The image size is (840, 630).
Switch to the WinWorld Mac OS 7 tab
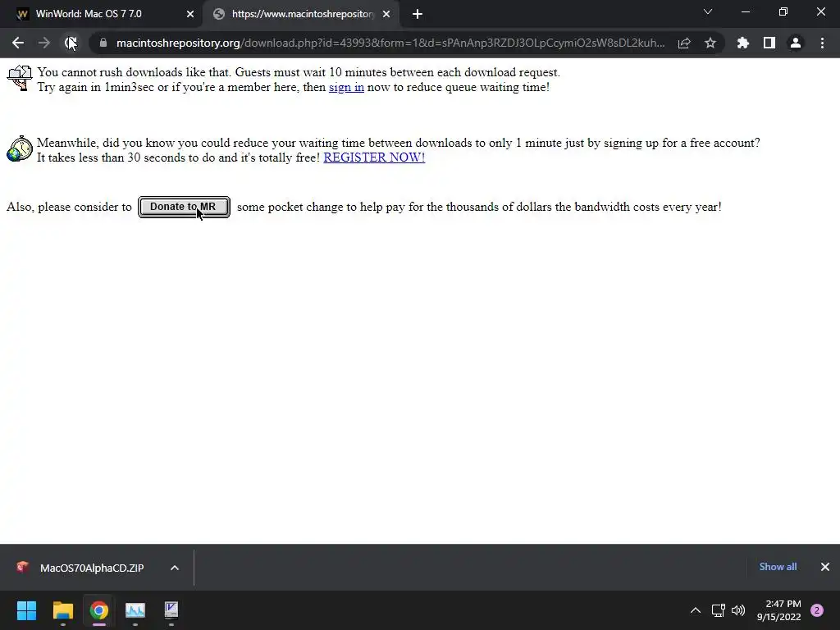point(105,14)
